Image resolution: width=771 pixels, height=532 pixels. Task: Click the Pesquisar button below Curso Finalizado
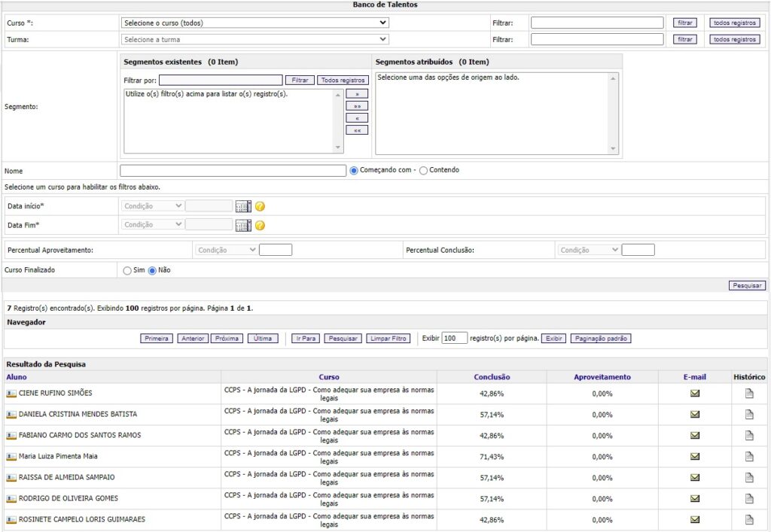point(747,286)
